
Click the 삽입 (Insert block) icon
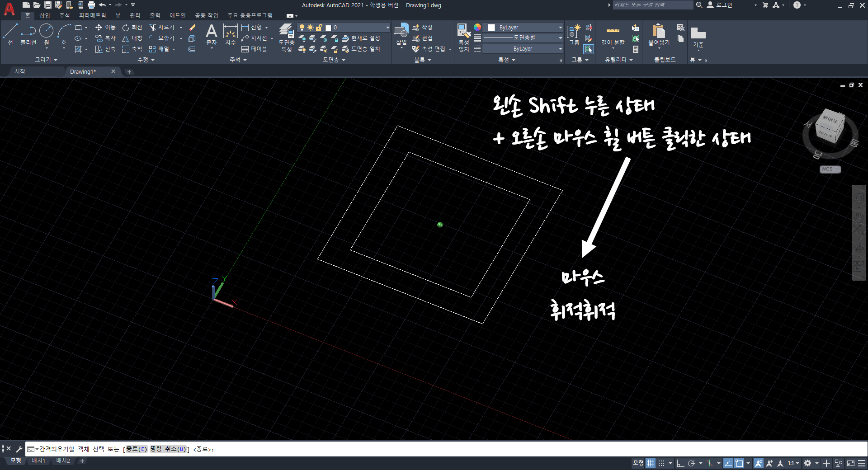pos(401,34)
